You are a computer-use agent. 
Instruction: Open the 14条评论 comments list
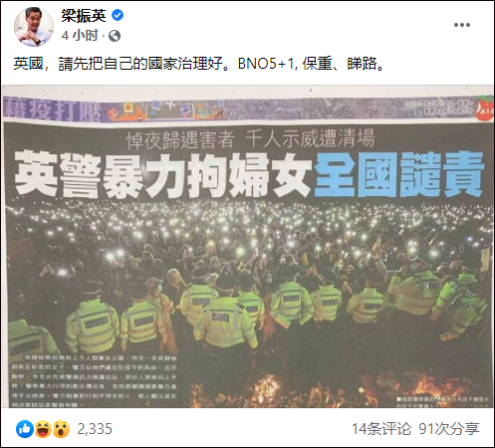pos(381,429)
